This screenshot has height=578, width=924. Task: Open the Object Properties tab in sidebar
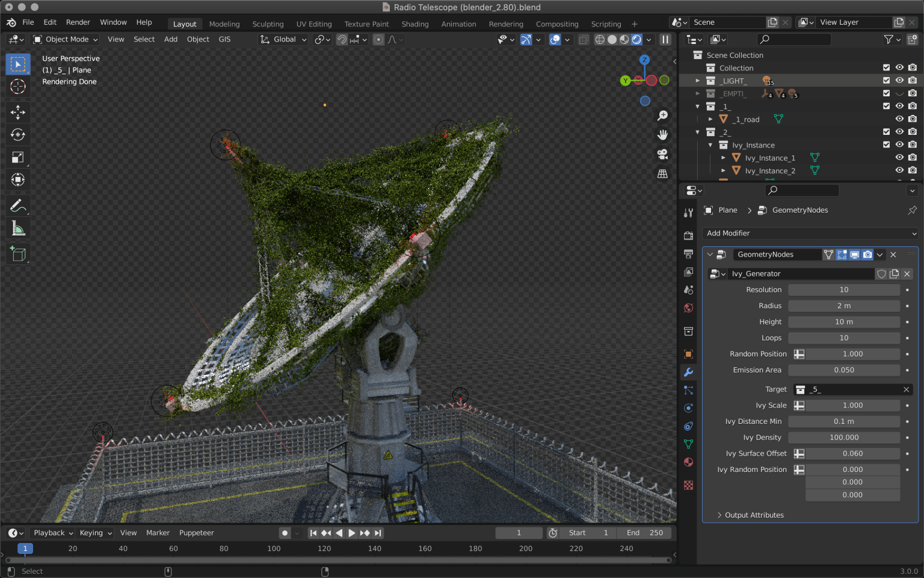tap(688, 354)
